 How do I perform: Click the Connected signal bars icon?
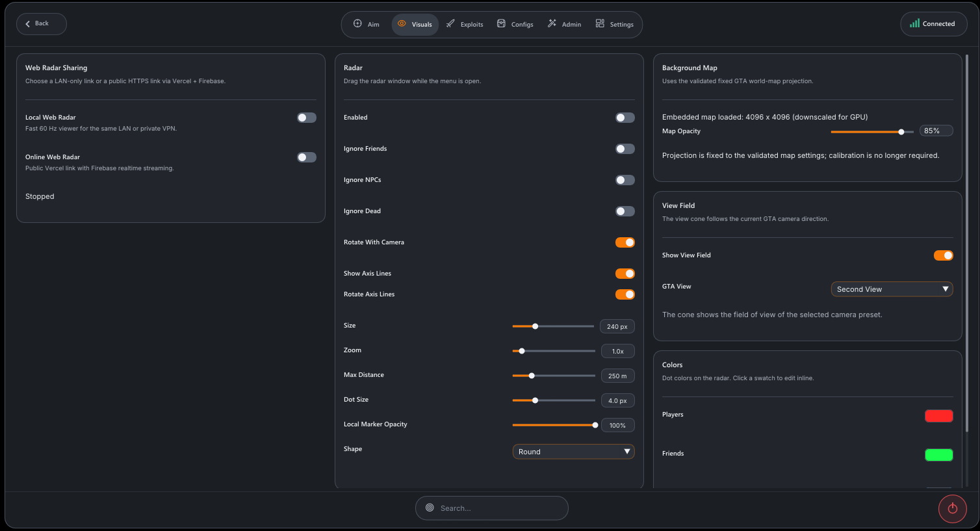point(914,23)
